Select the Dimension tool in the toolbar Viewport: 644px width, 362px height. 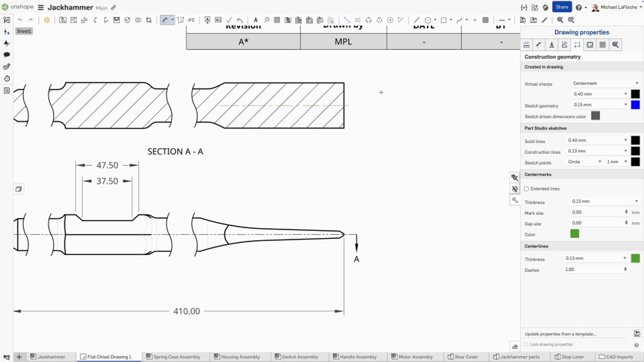(165, 20)
